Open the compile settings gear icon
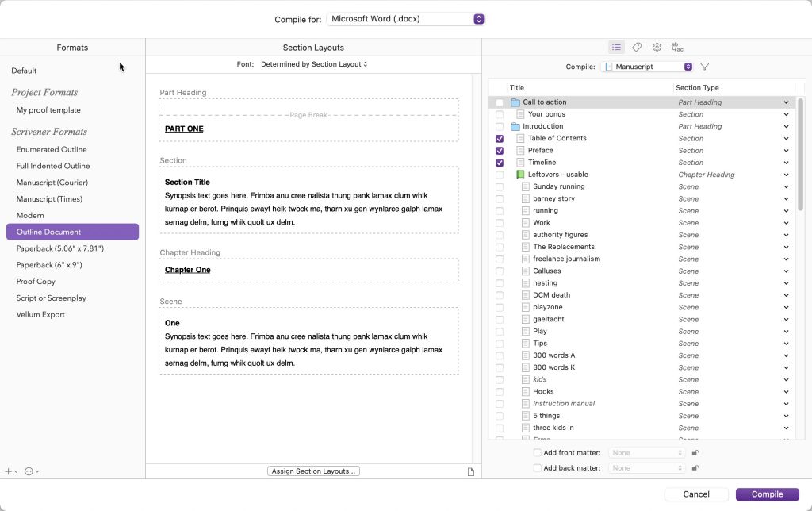Screen dimensions: 812x511 point(657,47)
